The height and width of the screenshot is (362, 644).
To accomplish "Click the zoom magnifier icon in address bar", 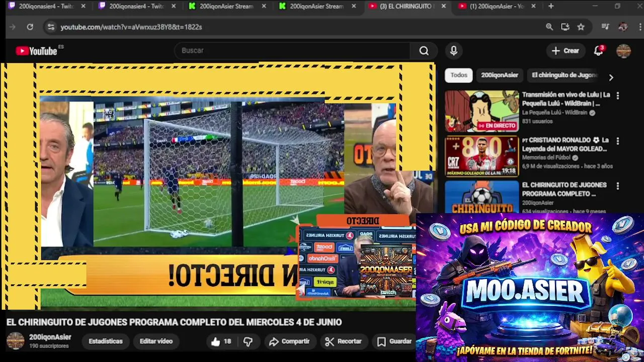I will [549, 27].
